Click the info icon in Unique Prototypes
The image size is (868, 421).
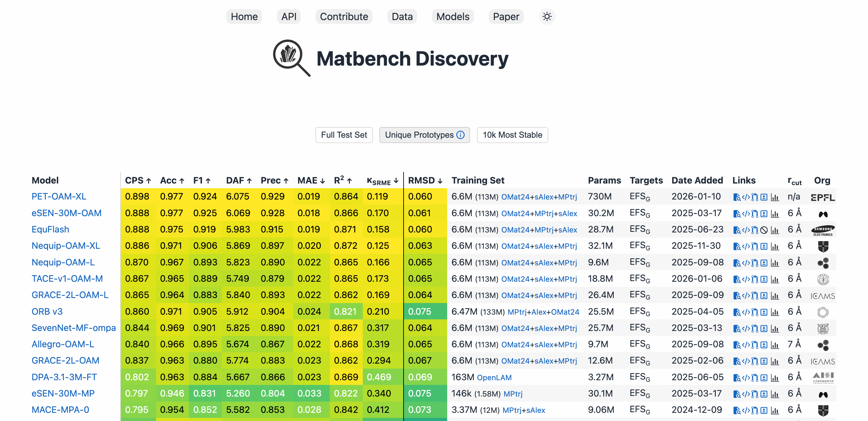tap(460, 135)
